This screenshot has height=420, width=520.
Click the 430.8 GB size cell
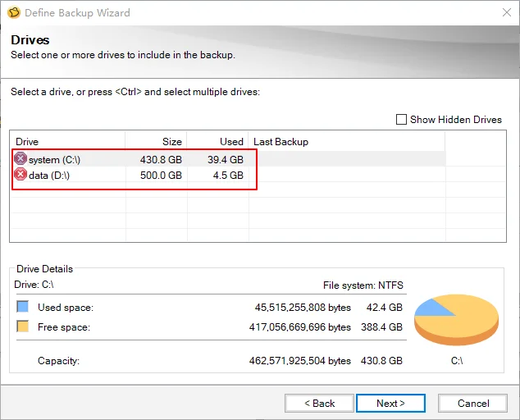click(161, 160)
